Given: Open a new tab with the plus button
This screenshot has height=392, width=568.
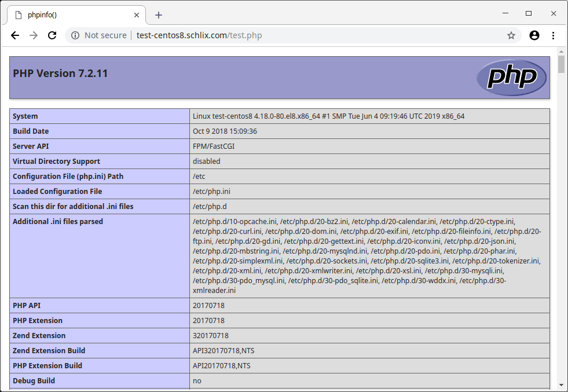Looking at the screenshot, I should click(x=158, y=15).
